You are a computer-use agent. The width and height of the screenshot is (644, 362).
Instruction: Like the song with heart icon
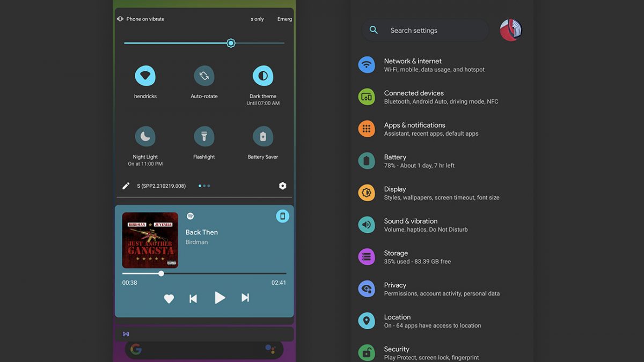click(169, 299)
